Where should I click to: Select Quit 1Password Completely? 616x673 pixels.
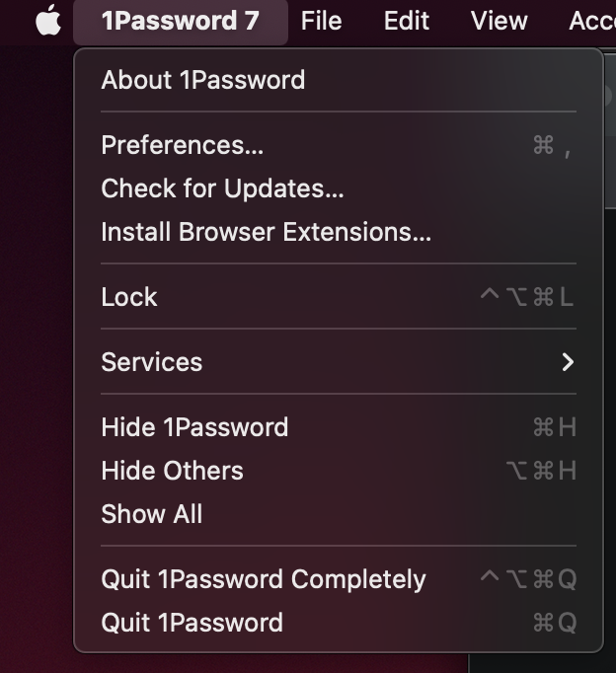click(263, 579)
